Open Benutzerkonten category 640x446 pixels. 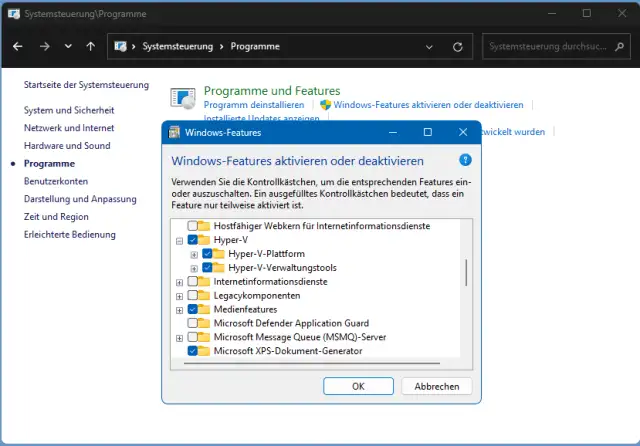pos(56,181)
